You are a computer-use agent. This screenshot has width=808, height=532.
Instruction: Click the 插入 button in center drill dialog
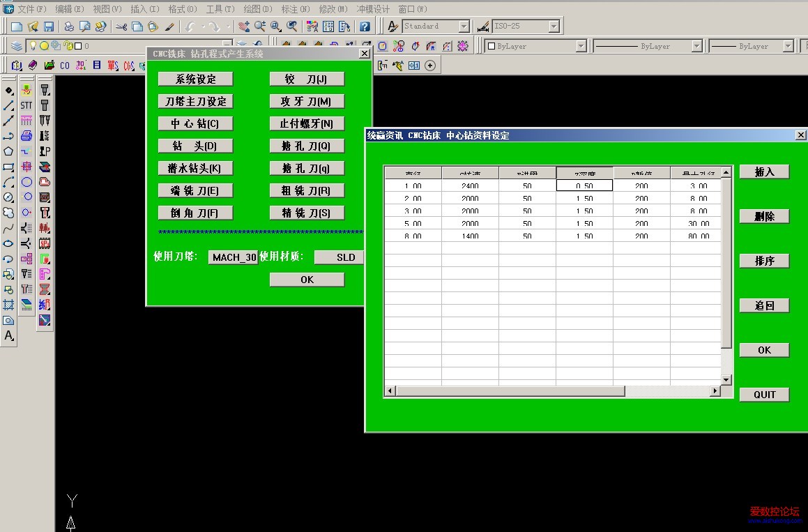pos(764,172)
